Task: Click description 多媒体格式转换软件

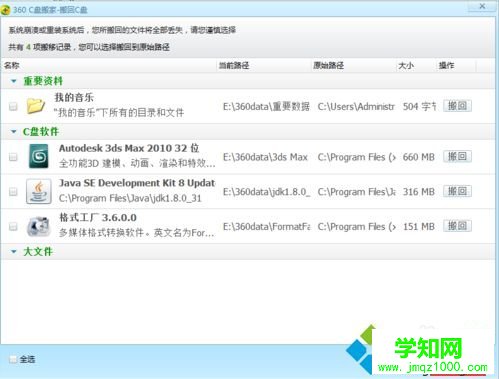Action: pyautogui.click(x=137, y=233)
